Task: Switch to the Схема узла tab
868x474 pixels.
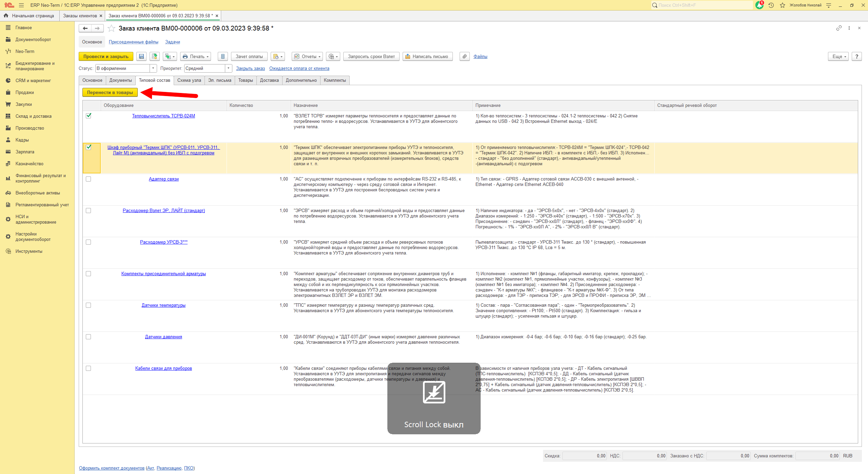Action: [x=189, y=80]
